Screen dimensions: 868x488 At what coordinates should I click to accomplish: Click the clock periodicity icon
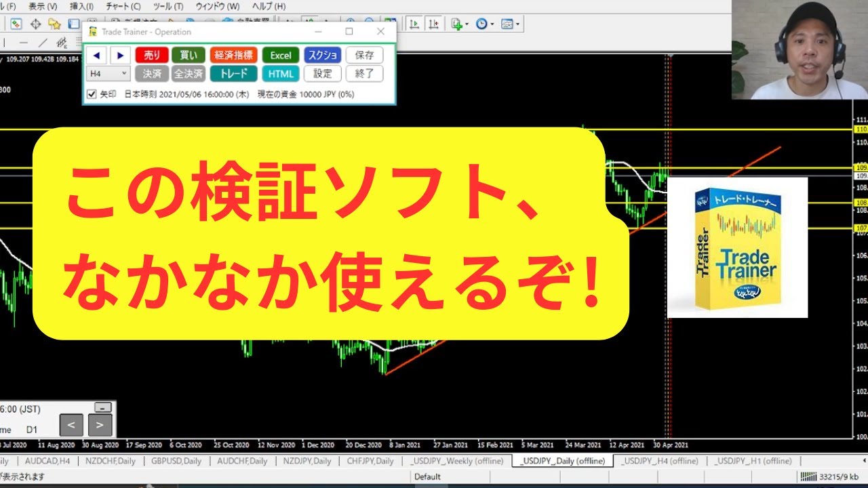(x=481, y=24)
